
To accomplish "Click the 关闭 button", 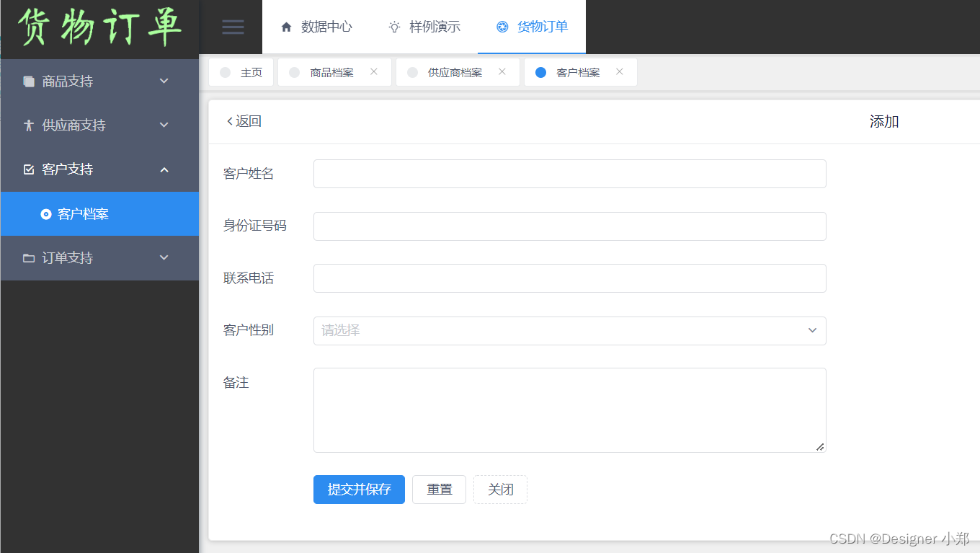I will [500, 490].
